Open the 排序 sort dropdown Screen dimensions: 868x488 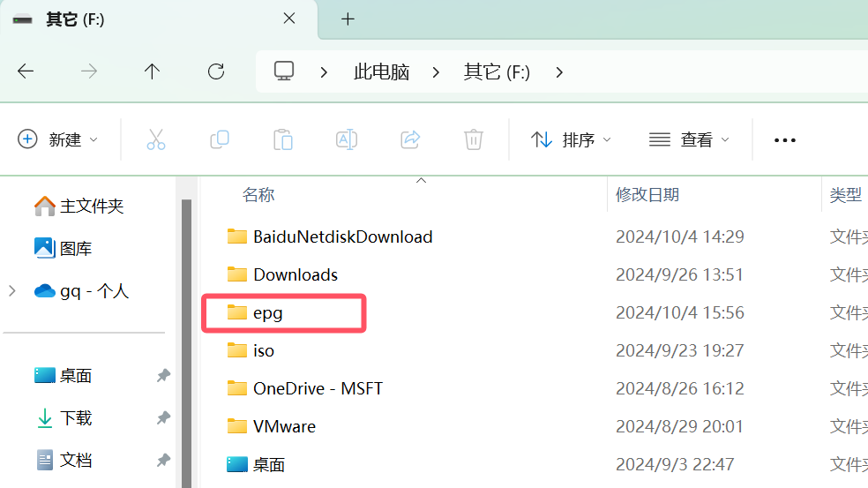tap(571, 139)
